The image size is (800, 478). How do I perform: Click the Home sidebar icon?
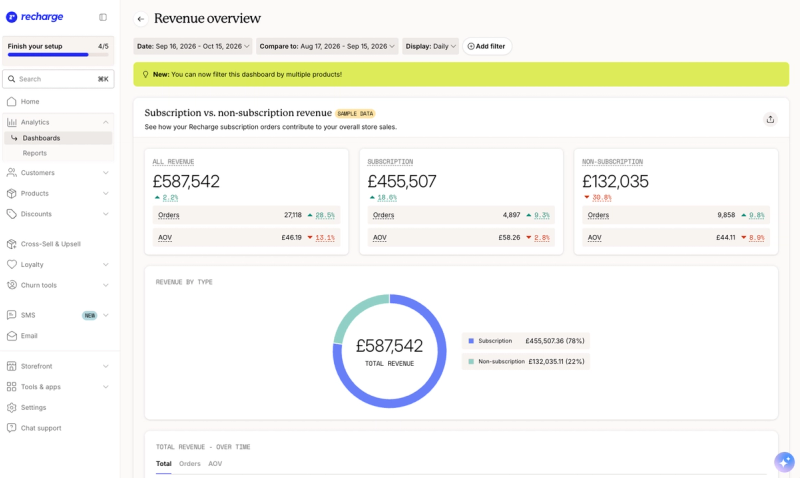[11, 102]
